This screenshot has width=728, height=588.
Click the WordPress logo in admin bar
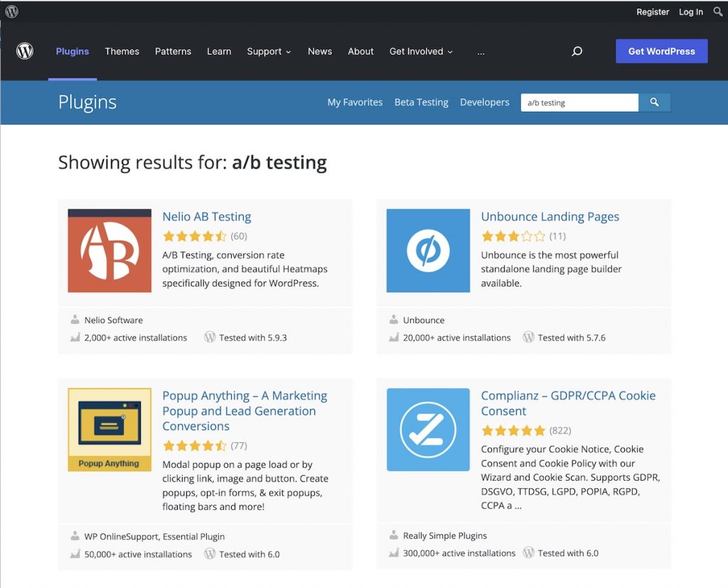click(x=11, y=11)
